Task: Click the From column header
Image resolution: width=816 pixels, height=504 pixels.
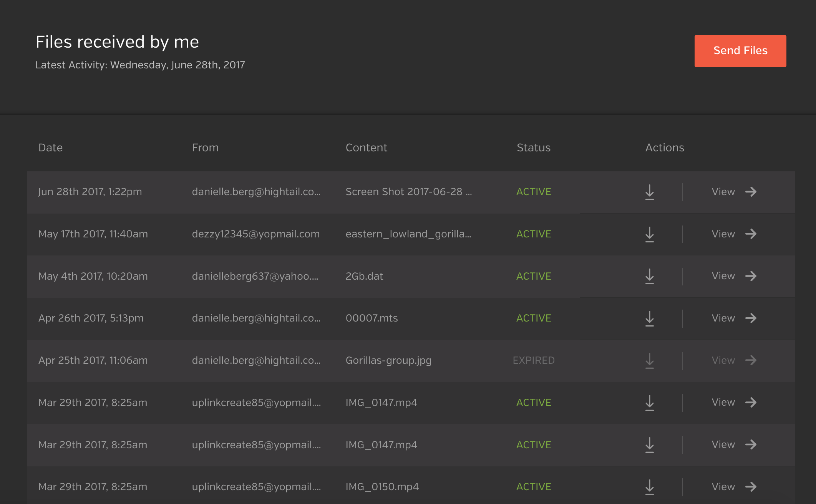Action: pos(205,148)
